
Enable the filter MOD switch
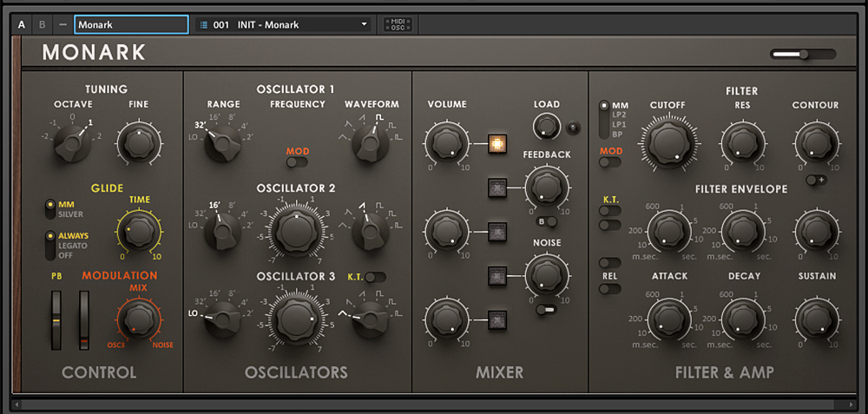(609, 162)
